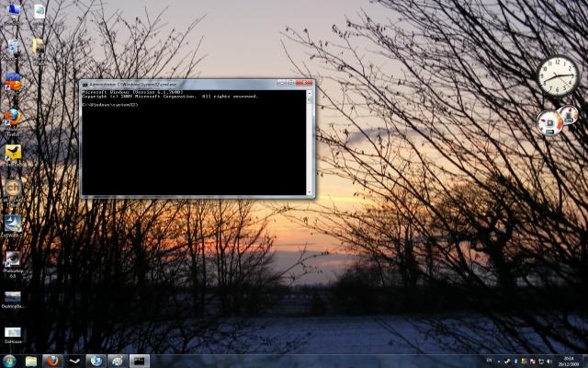Click the analog clock desktop gadget
This screenshot has width=588, height=368.
point(557,76)
